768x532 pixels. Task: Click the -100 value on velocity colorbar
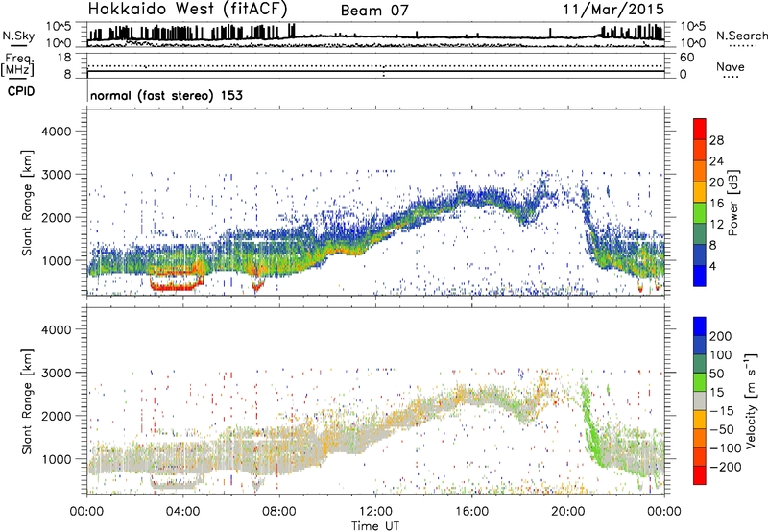[726, 448]
